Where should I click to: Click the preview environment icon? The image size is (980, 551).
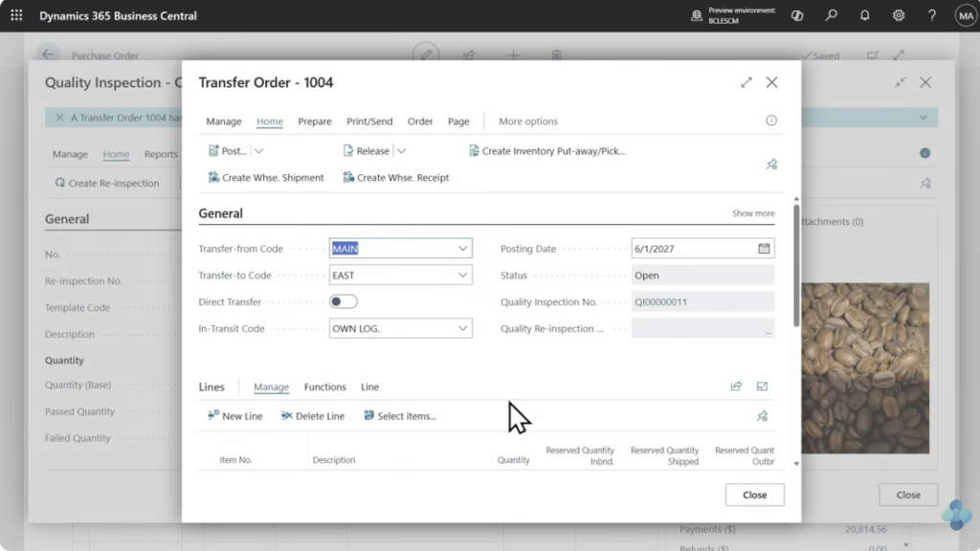coord(697,15)
